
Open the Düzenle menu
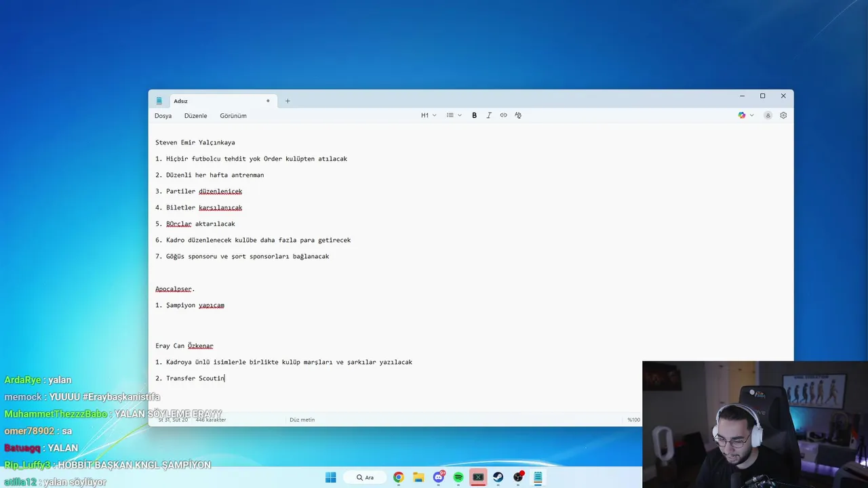(195, 116)
